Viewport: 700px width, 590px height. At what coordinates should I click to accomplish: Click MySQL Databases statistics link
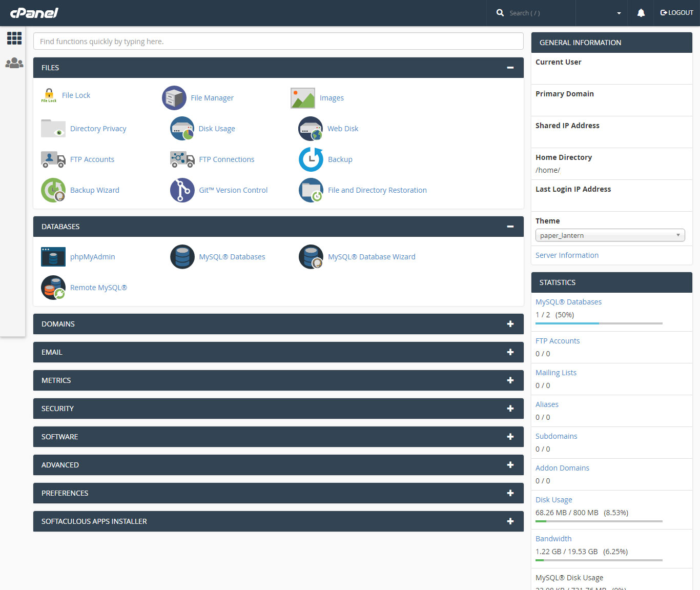[x=568, y=302]
